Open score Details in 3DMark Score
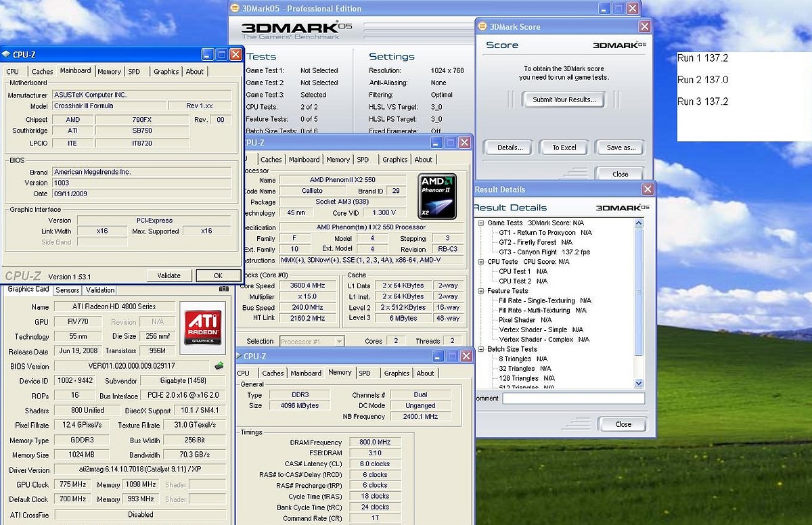The height and width of the screenshot is (525, 812). coord(510,147)
